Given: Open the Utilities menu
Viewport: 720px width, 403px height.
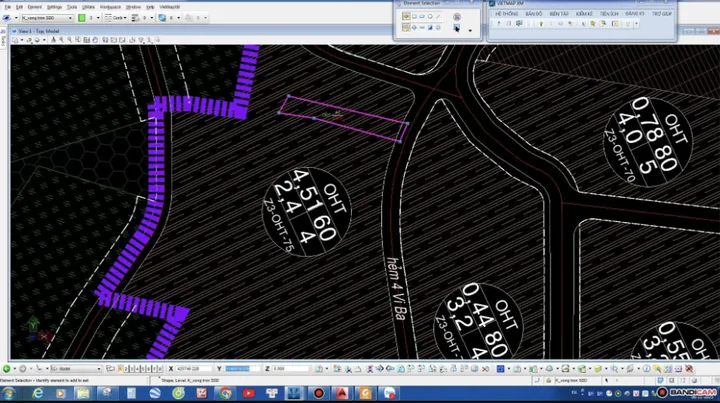Looking at the screenshot, I should [x=88, y=7].
